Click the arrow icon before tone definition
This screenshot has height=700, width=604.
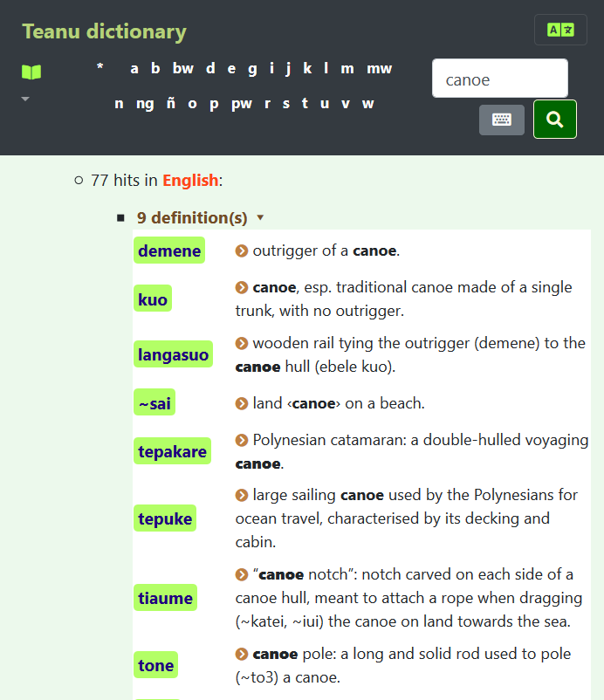(x=242, y=655)
